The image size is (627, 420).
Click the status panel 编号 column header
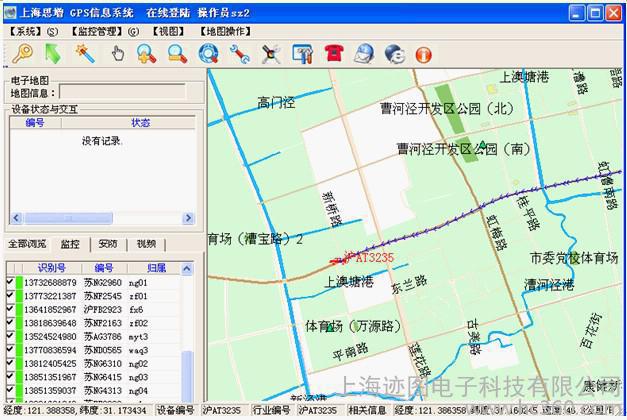(x=35, y=123)
